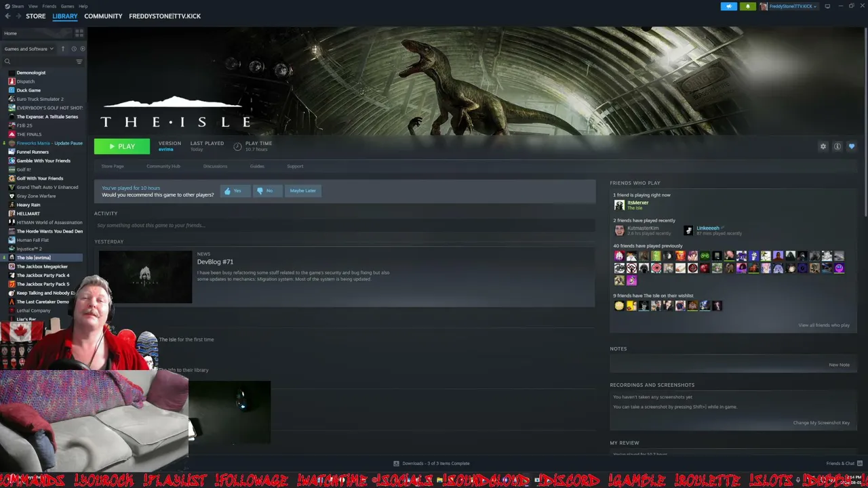Open the Help menu
Screen dimensions: 868x488
tap(83, 6)
